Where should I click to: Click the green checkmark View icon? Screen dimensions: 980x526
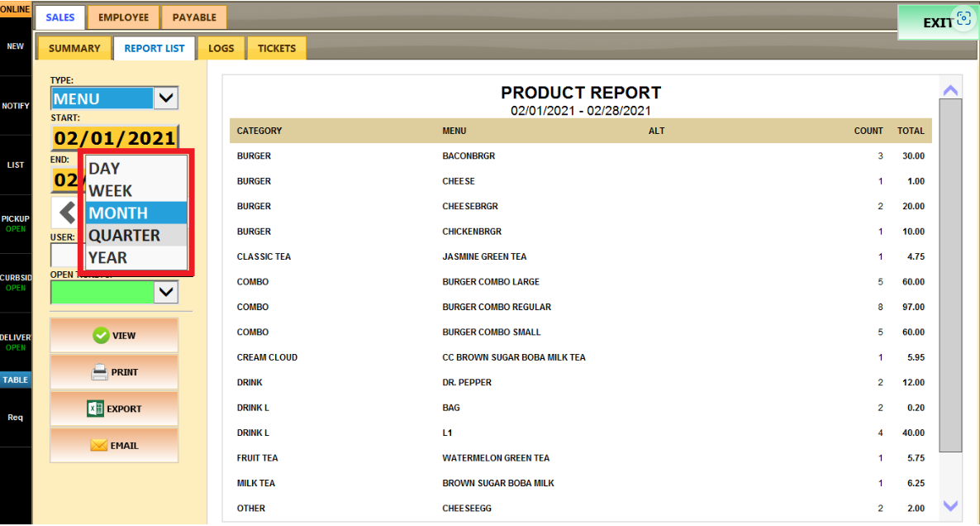pos(101,336)
